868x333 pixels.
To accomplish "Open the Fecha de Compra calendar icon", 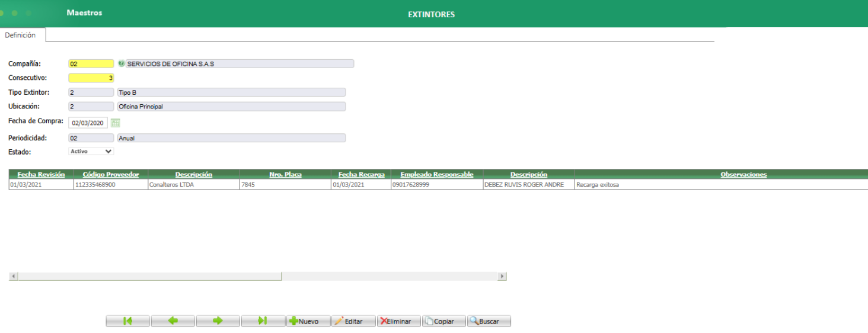I will tap(116, 123).
